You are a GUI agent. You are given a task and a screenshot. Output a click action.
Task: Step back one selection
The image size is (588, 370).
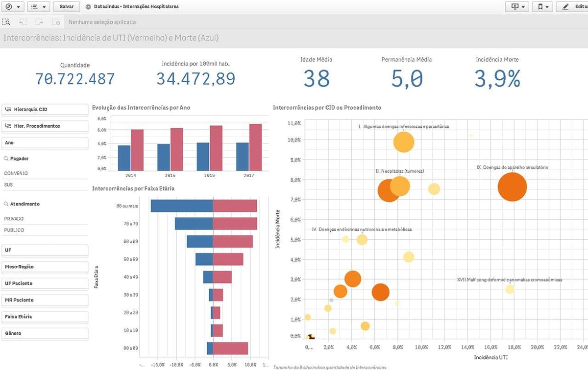coord(23,22)
